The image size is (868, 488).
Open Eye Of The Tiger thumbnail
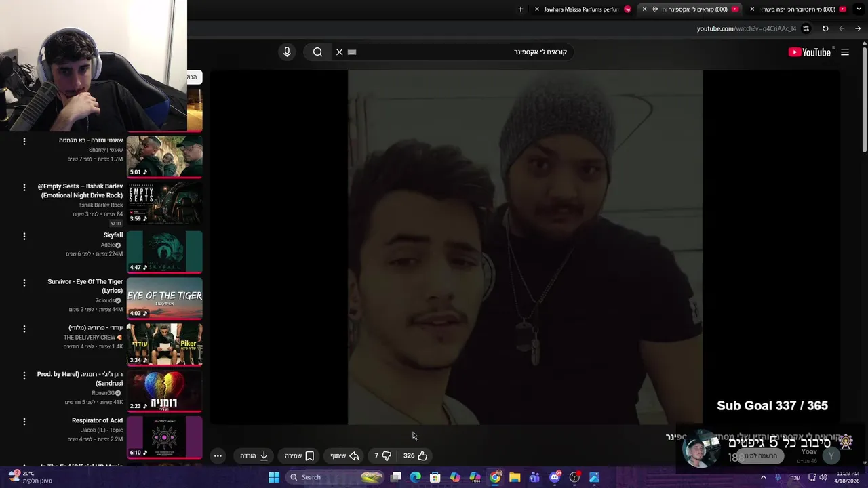(x=164, y=298)
